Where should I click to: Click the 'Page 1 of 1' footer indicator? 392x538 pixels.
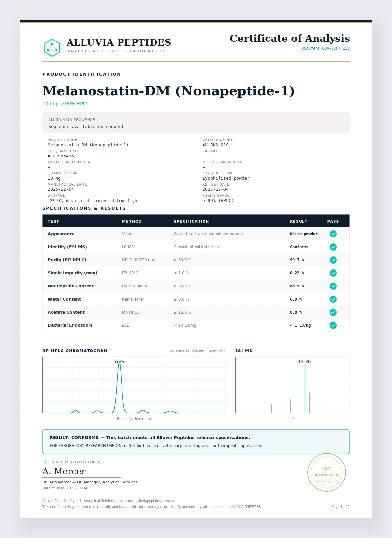340,507
